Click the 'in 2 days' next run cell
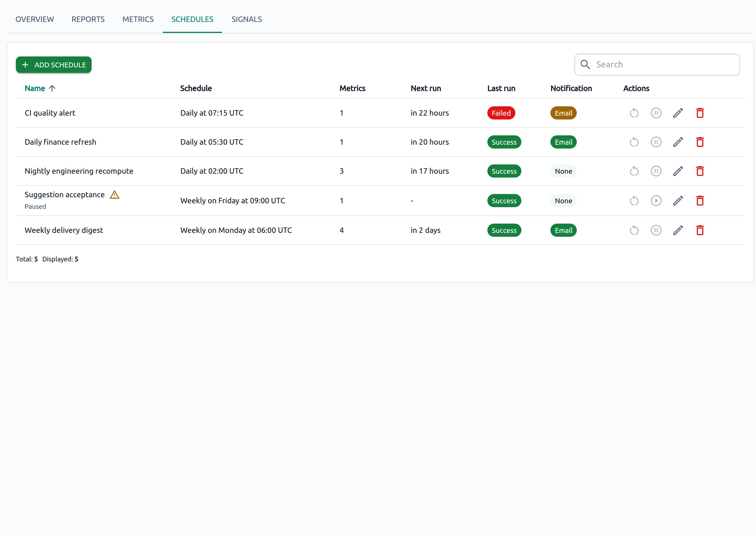Screen dimensions: 756x536 (x=425, y=230)
